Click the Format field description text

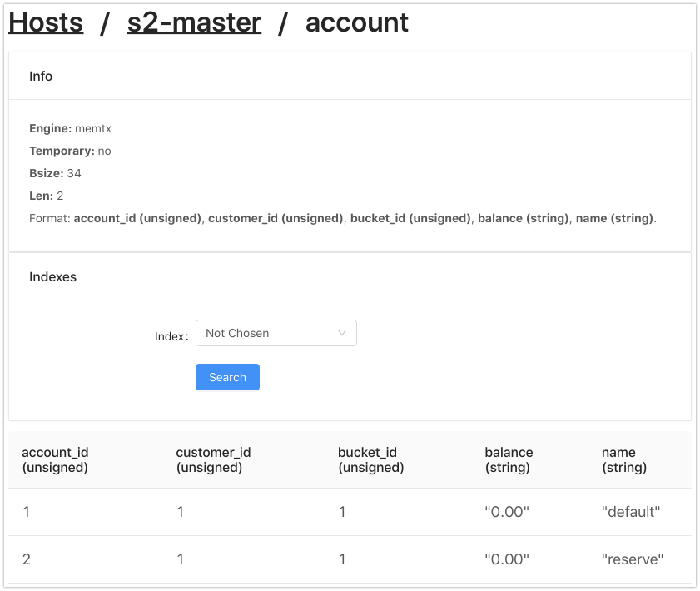[343, 218]
